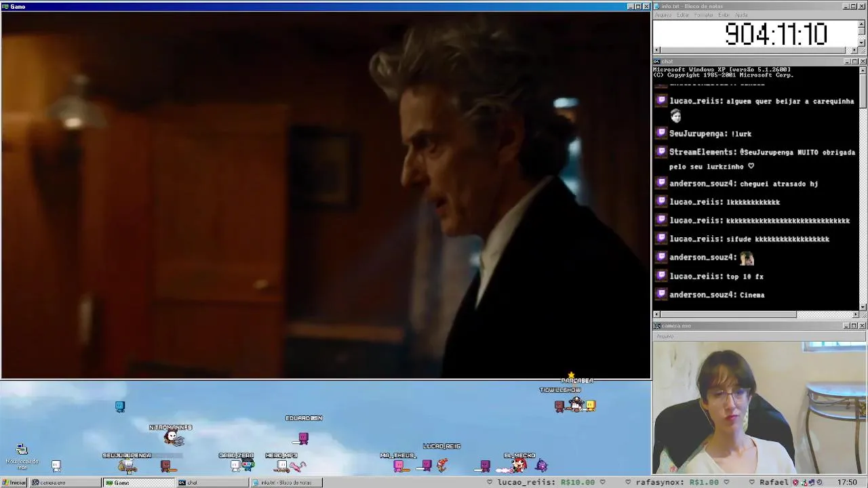
Task: Switch to info.txt Bloco de notas taskbar button
Action: point(285,483)
